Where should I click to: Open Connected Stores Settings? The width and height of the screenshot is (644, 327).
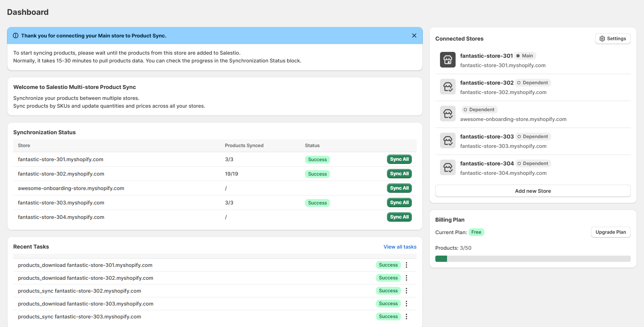point(613,39)
